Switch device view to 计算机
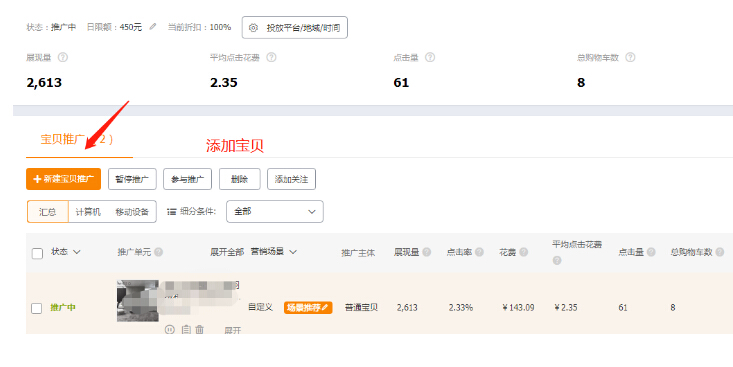This screenshot has width=733, height=367. point(88,212)
